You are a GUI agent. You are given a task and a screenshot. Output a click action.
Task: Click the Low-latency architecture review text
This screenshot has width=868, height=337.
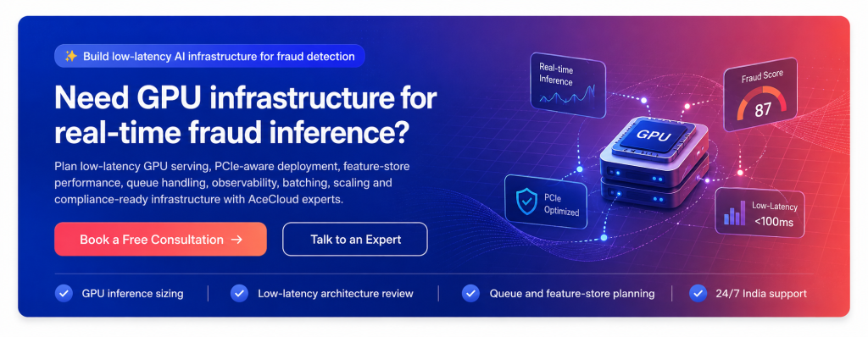[336, 293]
